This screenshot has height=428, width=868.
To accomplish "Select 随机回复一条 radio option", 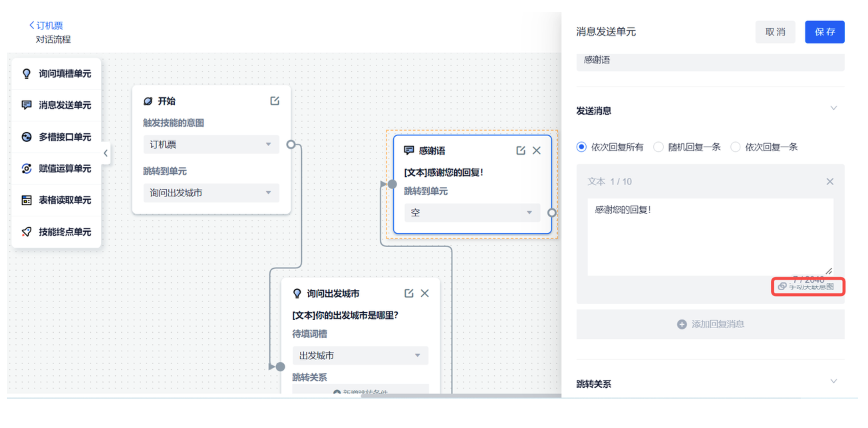I will pos(658,147).
